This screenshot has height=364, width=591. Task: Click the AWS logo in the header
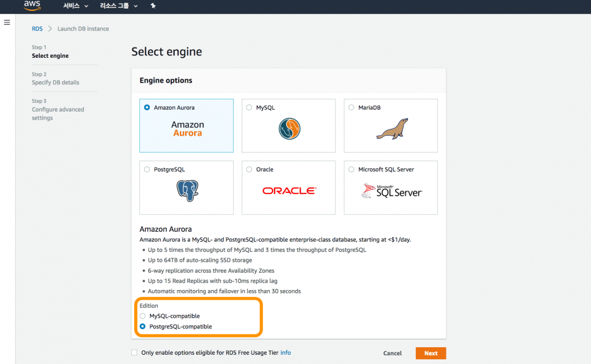coord(32,6)
